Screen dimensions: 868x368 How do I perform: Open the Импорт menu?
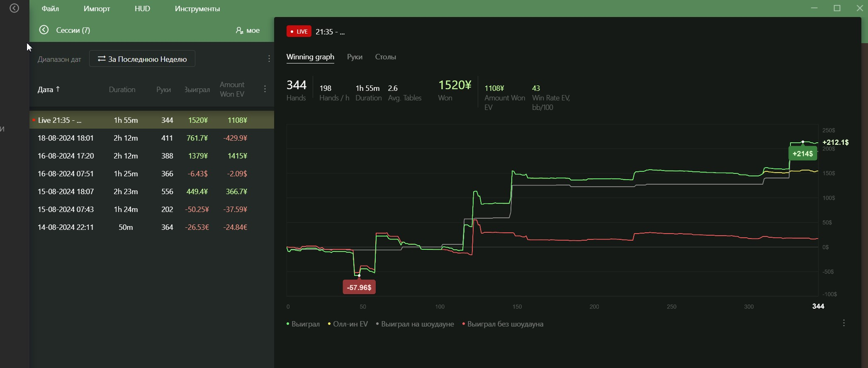(97, 9)
